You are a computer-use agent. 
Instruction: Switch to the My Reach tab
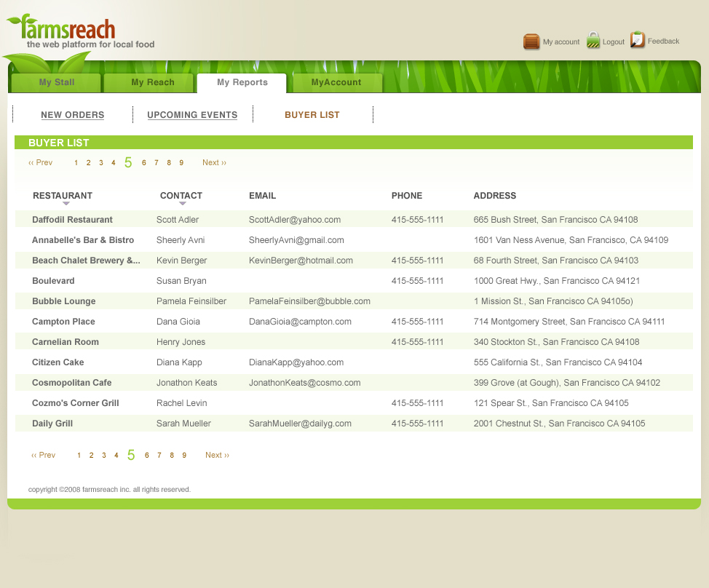coord(152,83)
